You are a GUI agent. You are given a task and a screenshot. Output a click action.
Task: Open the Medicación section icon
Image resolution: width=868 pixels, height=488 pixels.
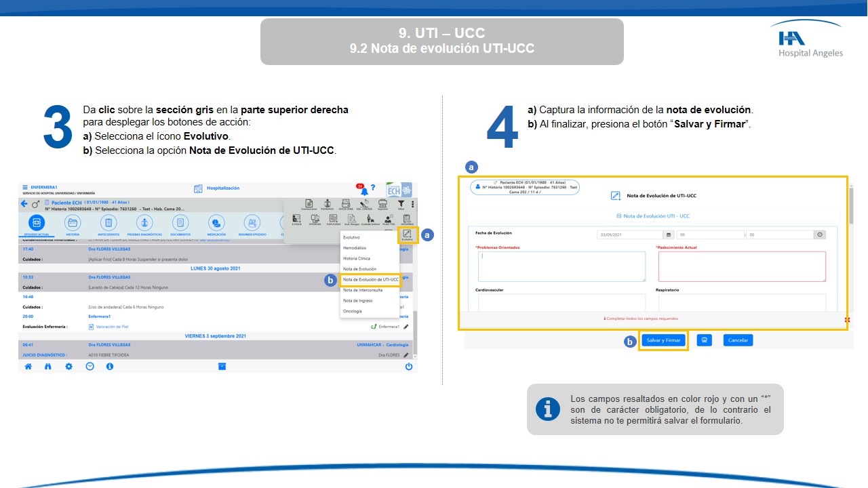pos(216,223)
